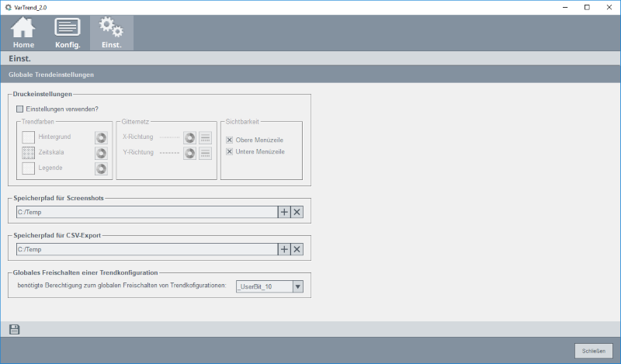Click the CSV-Export path field
The image size is (621, 364).
147,249
